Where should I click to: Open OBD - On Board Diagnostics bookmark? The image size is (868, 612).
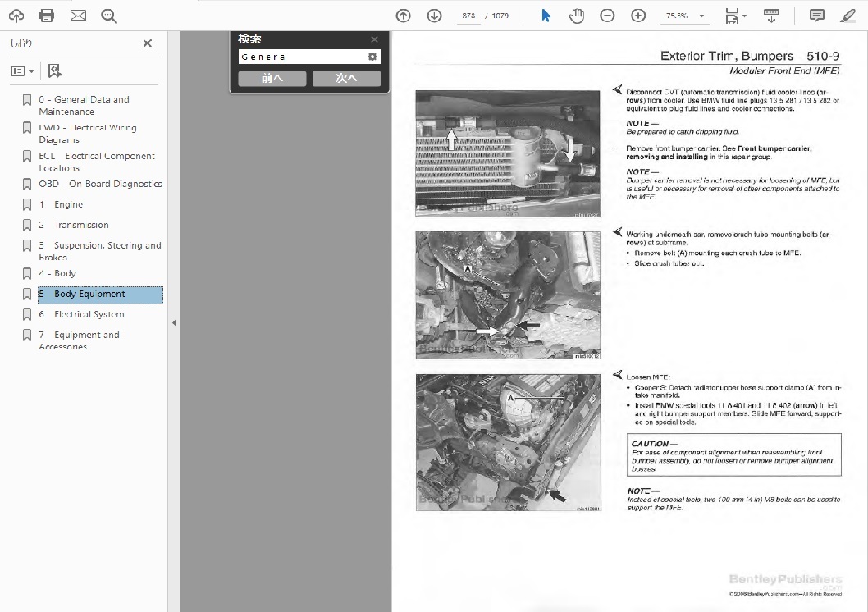click(100, 184)
